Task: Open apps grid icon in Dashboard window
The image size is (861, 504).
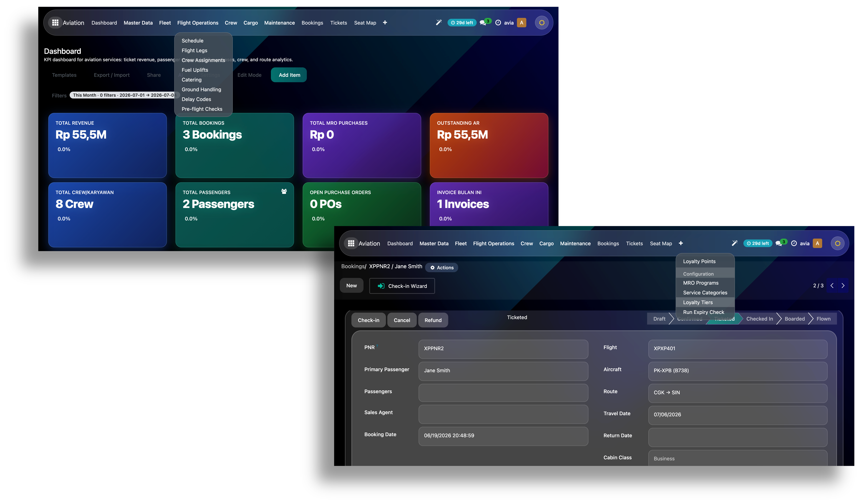Action: point(55,23)
